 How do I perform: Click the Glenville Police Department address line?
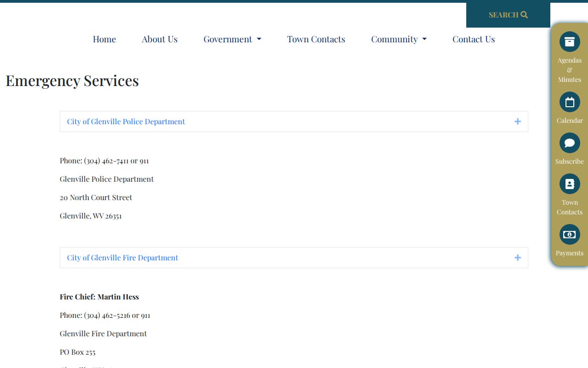[x=107, y=179]
